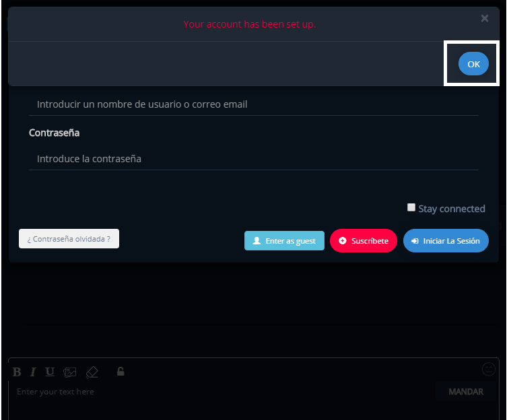Viewport: 509px width, 420px height.
Task: Click the Enter as guest button
Action: tap(284, 241)
